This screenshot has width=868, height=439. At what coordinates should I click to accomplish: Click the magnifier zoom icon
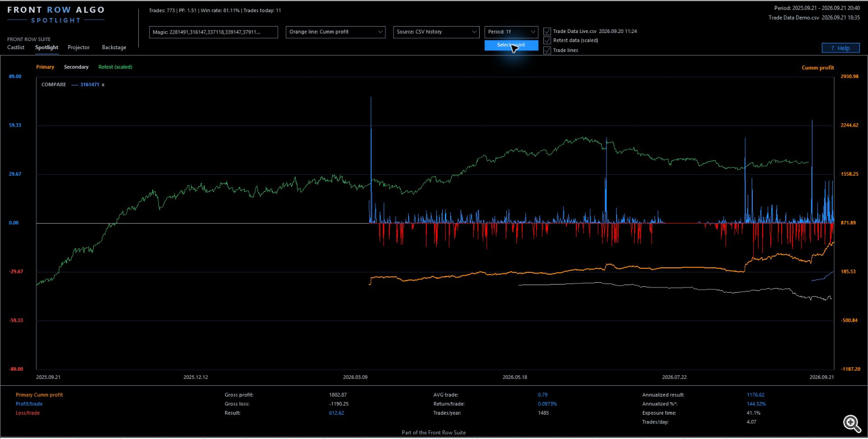point(851,424)
